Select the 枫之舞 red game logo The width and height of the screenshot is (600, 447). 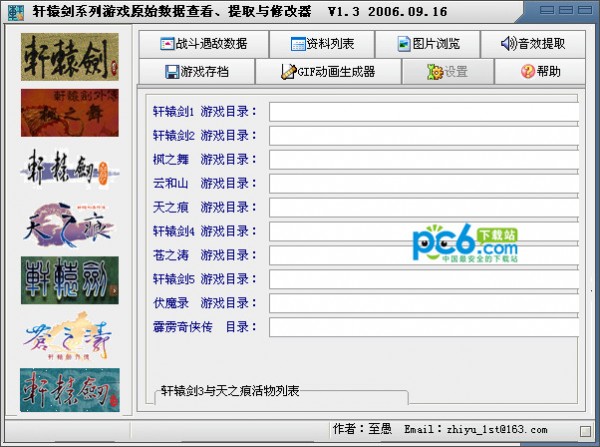click(x=70, y=113)
